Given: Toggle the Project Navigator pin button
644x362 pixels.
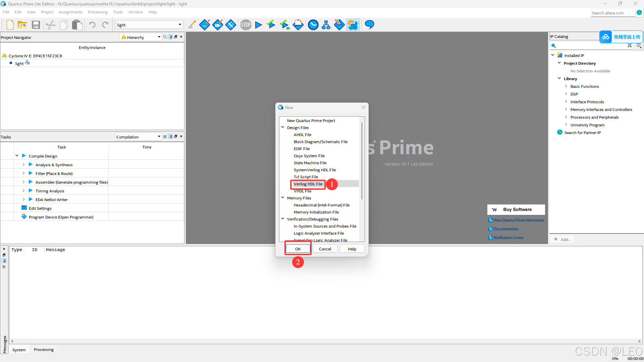Looking at the screenshot, I should (171, 37).
